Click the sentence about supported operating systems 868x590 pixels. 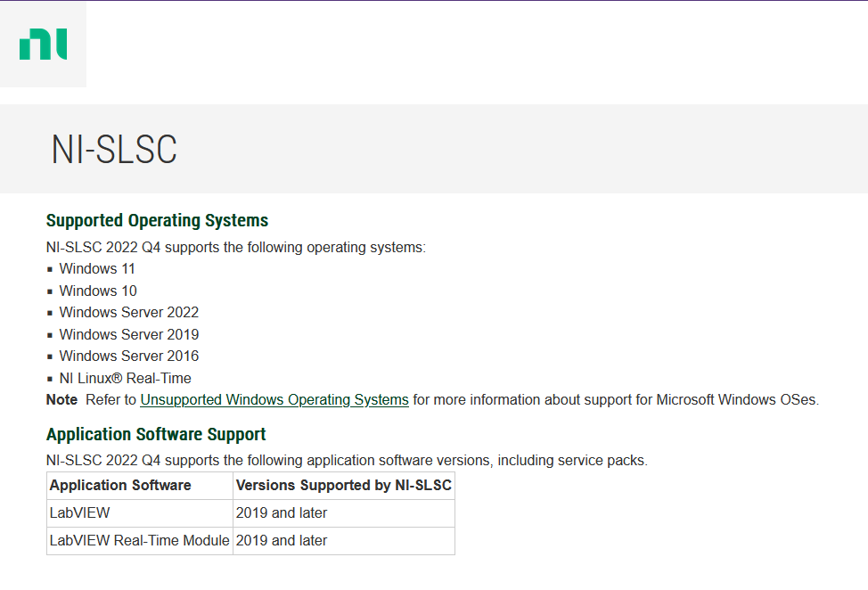click(x=236, y=248)
